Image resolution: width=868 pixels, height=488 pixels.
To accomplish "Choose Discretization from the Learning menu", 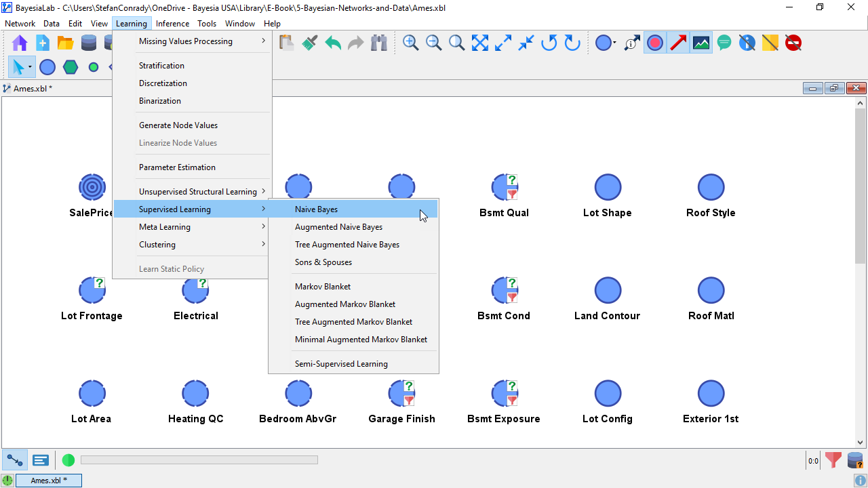I will click(x=192, y=83).
